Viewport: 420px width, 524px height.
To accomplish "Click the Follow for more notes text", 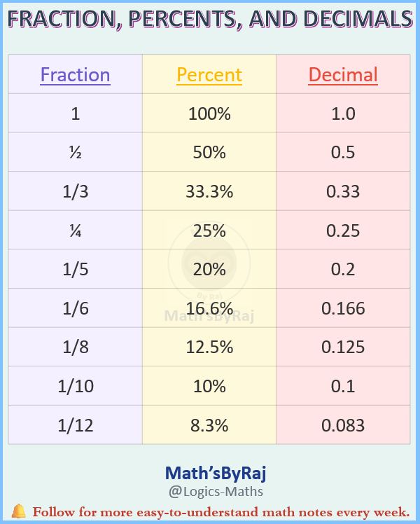I will [x=221, y=511].
